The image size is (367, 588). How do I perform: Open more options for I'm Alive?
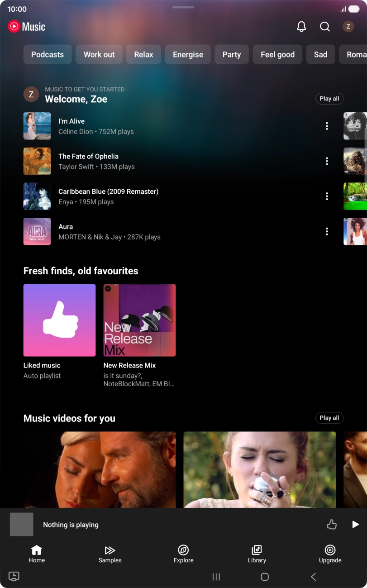coord(327,126)
